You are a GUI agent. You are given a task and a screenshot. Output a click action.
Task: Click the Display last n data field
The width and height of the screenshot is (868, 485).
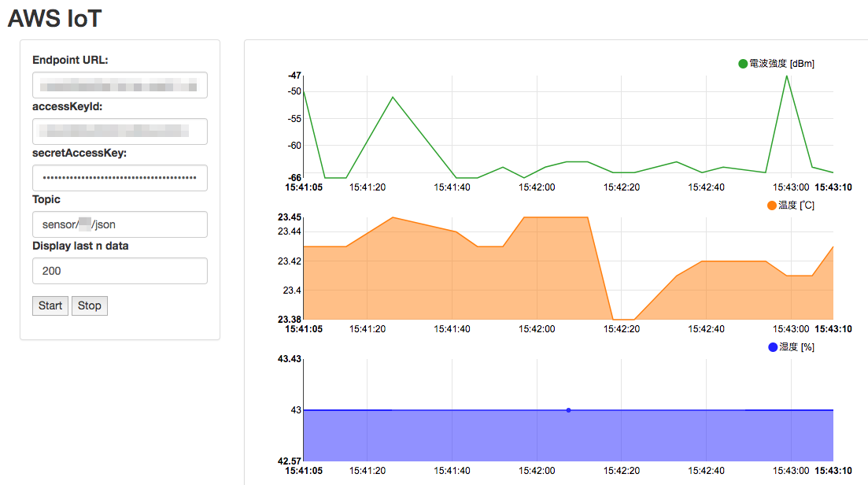120,271
